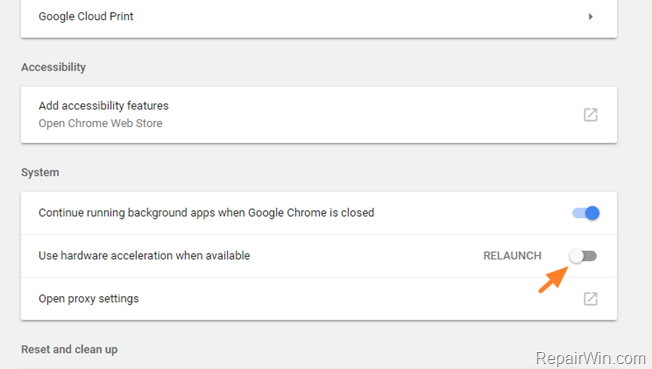Click Continue running background apps label
Image resolution: width=652 pixels, height=369 pixels.
point(206,213)
